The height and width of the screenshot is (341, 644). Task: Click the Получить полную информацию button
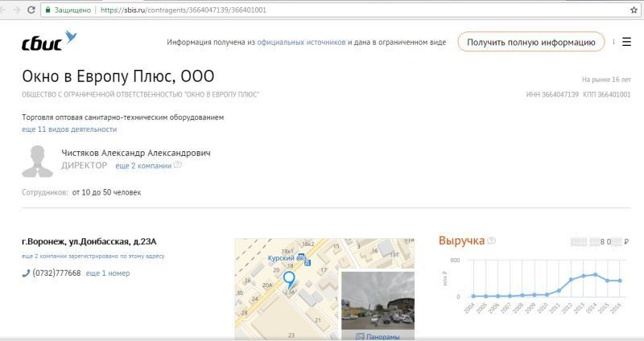[x=531, y=42]
